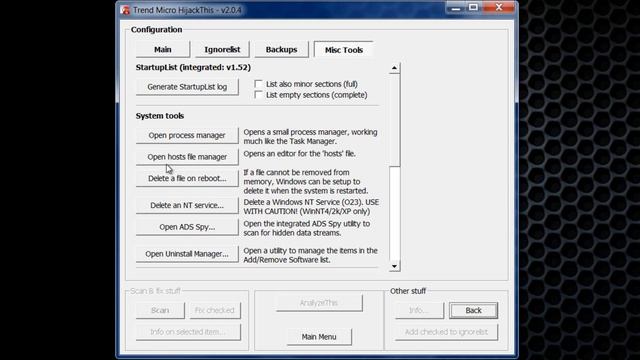Click the Add/Remove Software list description
This screenshot has width=640, height=360.
pyautogui.click(x=310, y=255)
